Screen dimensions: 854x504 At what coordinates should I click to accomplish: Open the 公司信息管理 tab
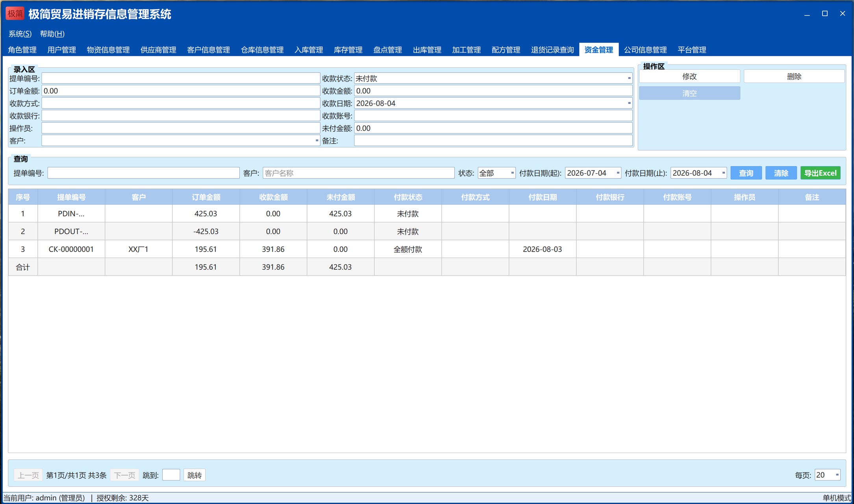coord(645,50)
